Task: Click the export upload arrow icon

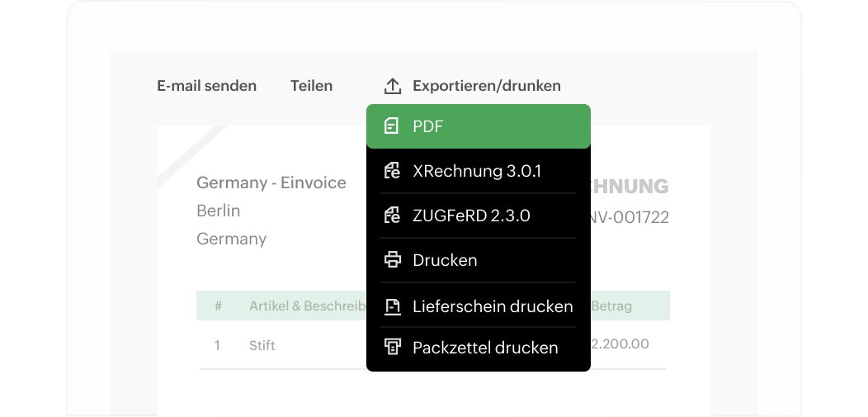Action: 392,86
